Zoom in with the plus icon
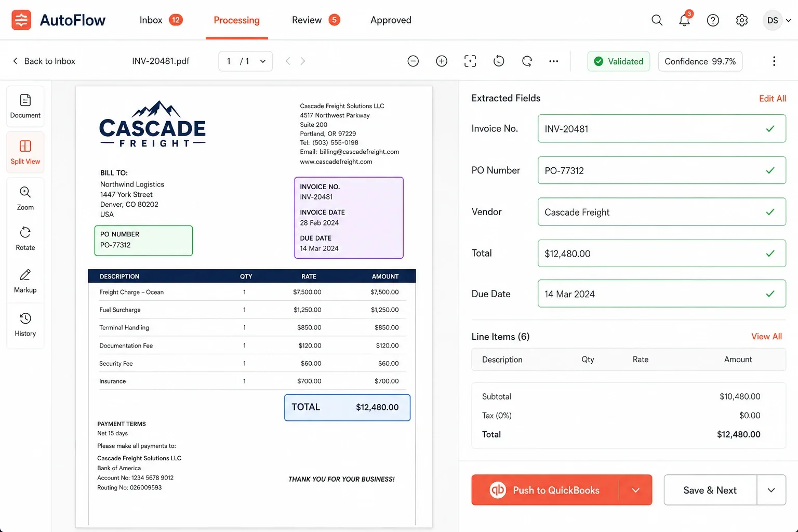Viewport: 798px width, 532px height. (x=442, y=61)
